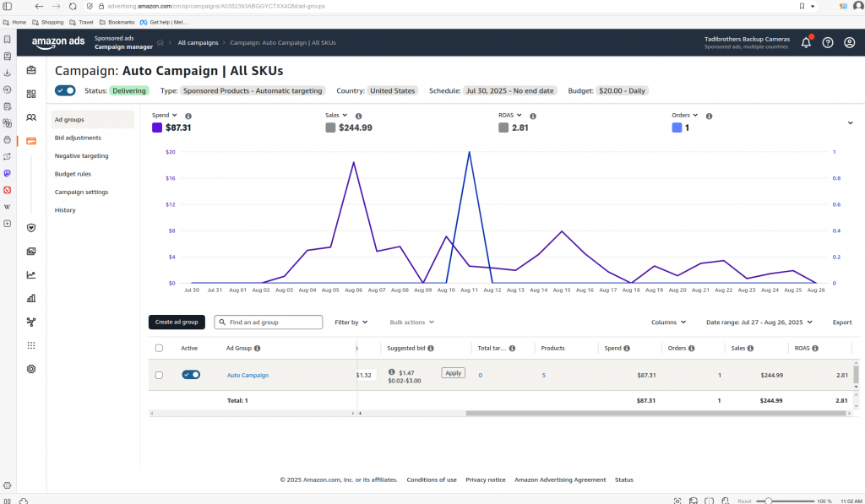Open Amazon Advertising Agreement link
865x504 pixels.
point(560,480)
